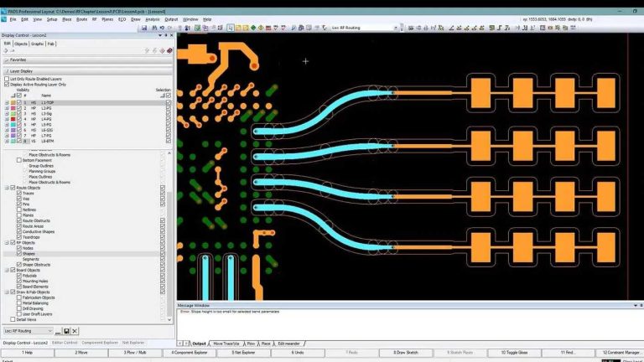This screenshot has height=362, width=644.
Task: Click the save scheme disk icon
Action: coord(66,331)
